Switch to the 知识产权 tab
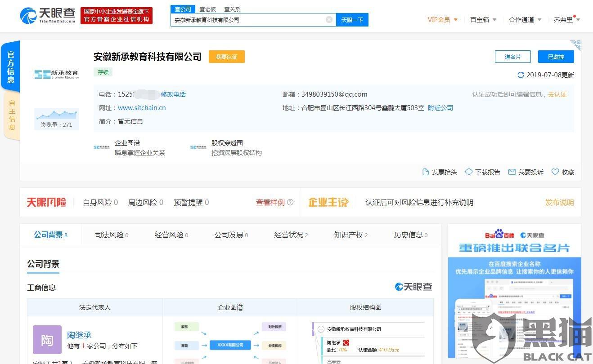 [x=350, y=235]
